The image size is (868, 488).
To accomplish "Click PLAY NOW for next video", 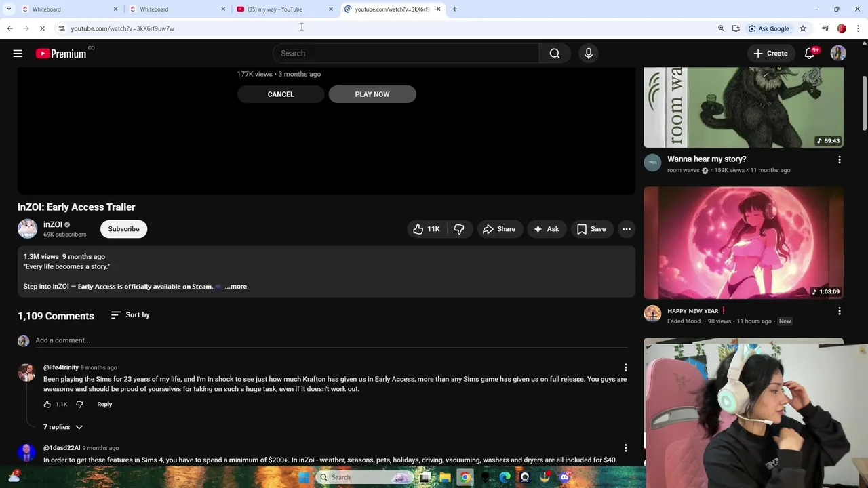I will [x=372, y=94].
